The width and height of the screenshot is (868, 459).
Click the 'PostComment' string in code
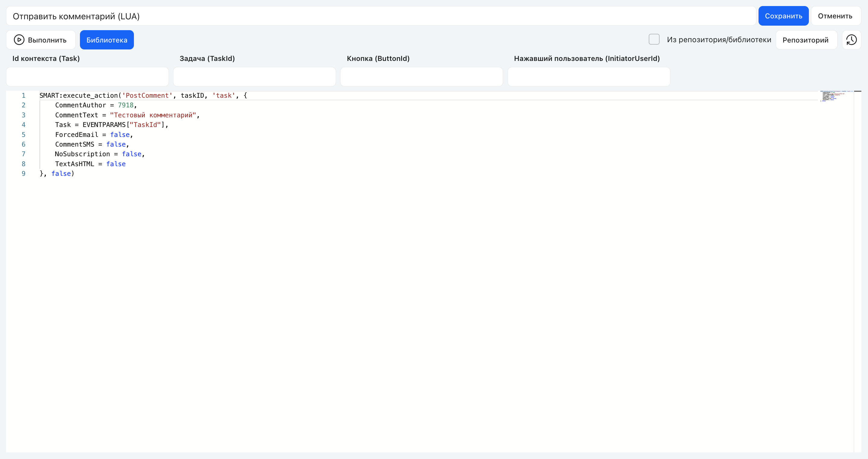point(147,95)
